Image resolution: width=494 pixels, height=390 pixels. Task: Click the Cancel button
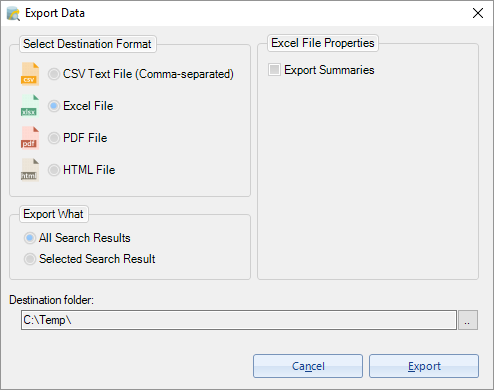[308, 366]
